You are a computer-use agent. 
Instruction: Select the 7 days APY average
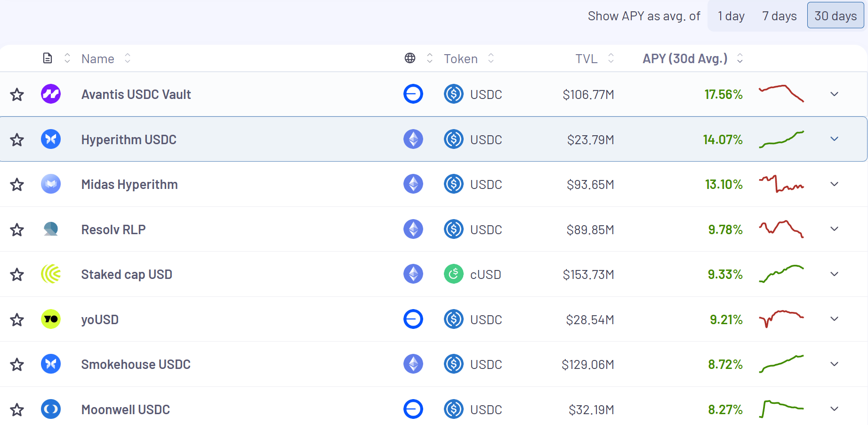[779, 16]
